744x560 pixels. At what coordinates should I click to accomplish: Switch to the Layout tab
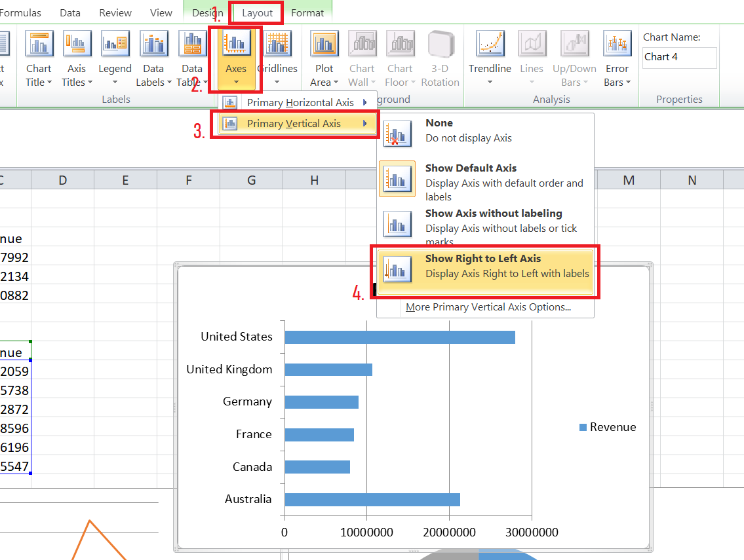click(257, 13)
